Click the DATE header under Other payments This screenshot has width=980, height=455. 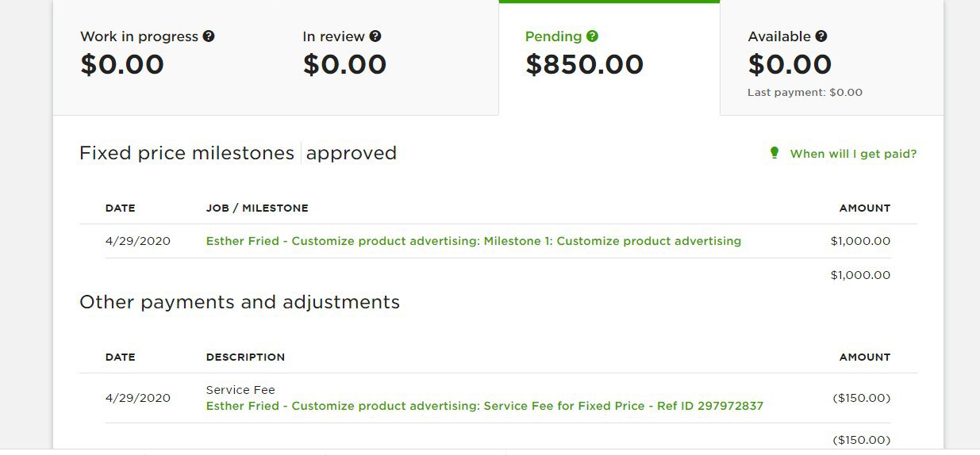pyautogui.click(x=121, y=357)
